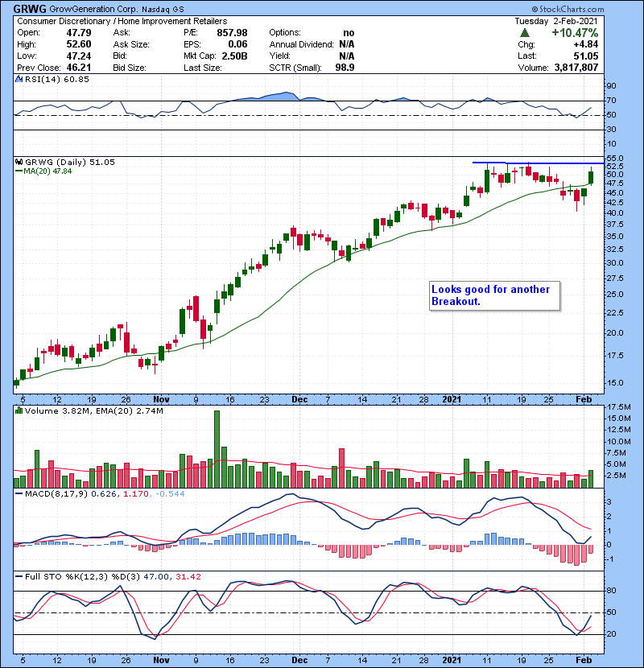Image resolution: width=644 pixels, height=668 pixels.
Task: Click the Last price value 51.05
Action: (585, 56)
